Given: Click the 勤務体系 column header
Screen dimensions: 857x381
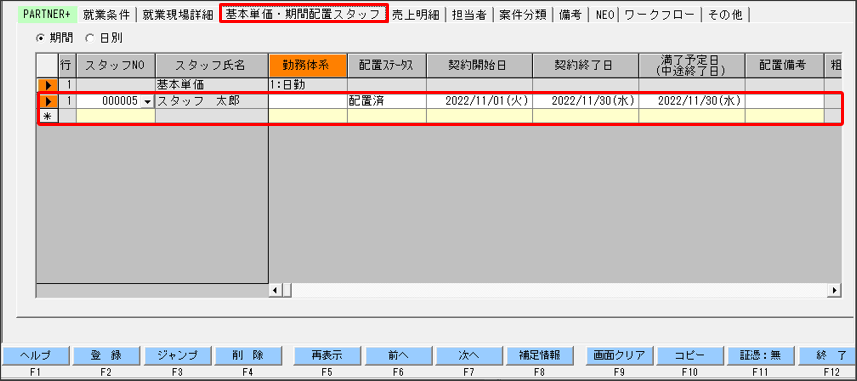Looking at the screenshot, I should point(308,66).
